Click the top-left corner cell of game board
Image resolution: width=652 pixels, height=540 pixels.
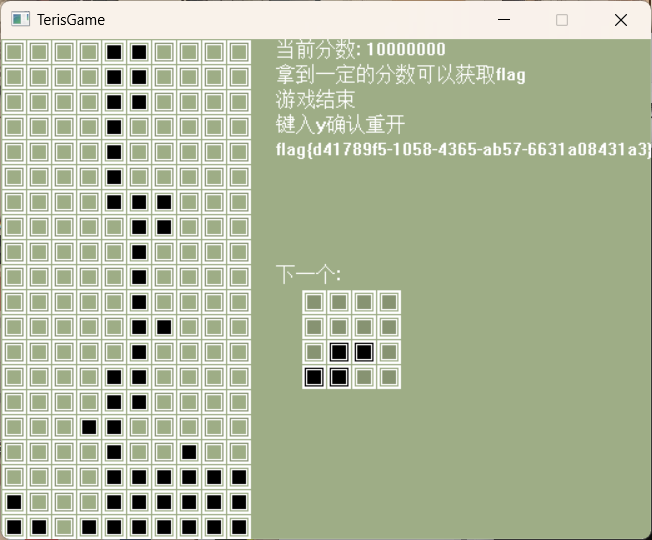click(x=14, y=51)
